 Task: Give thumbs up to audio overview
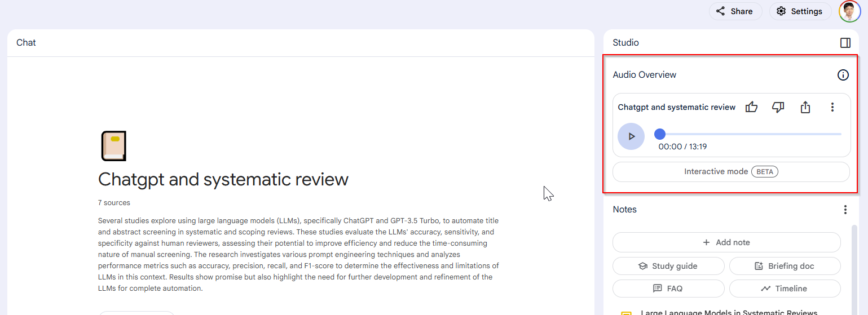pyautogui.click(x=751, y=107)
